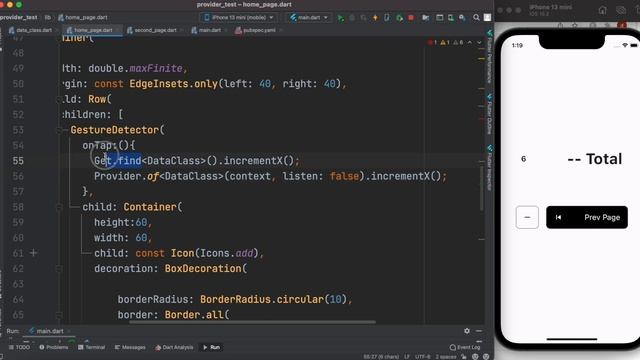Viewport: 640px width, 360px height.
Task: Open the TODO tool window
Action: point(19,347)
